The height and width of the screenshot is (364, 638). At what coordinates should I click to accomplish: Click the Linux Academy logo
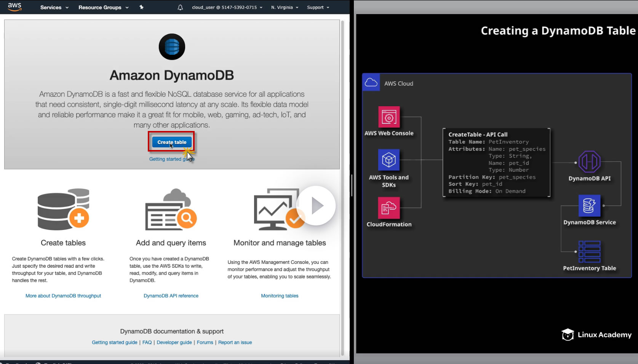click(596, 335)
